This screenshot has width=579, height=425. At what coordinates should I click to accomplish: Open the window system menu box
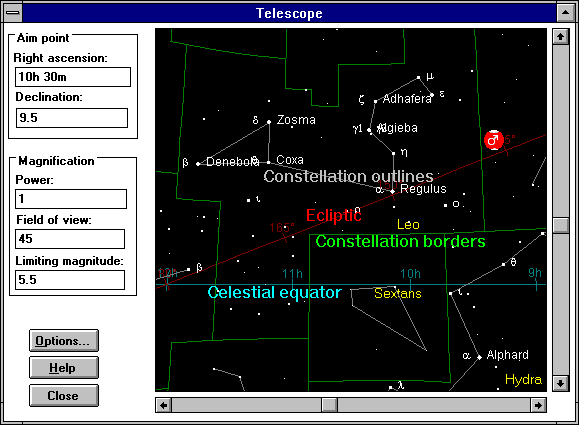pos(13,13)
